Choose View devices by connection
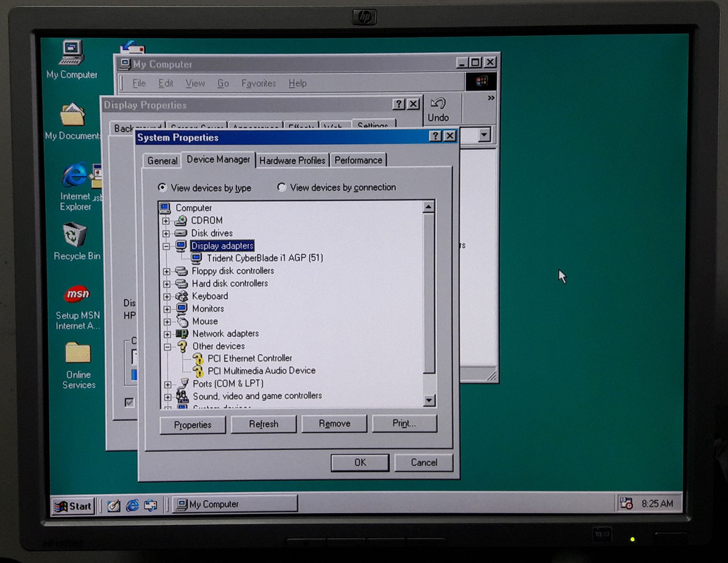 coord(282,187)
